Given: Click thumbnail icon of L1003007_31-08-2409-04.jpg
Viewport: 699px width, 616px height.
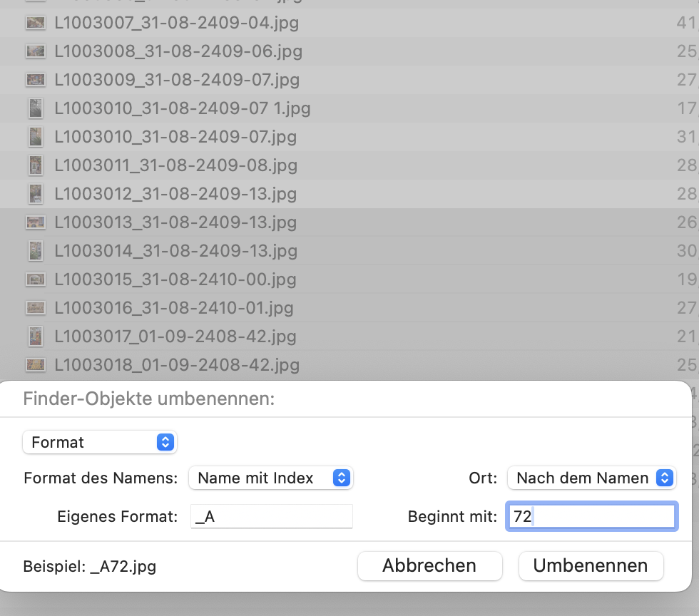Looking at the screenshot, I should tap(35, 23).
